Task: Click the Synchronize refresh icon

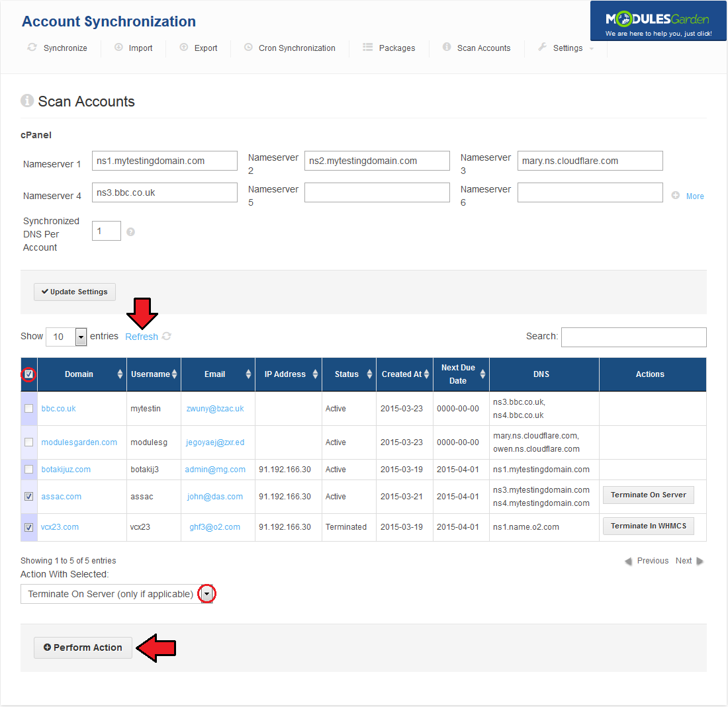Action: pyautogui.click(x=32, y=48)
